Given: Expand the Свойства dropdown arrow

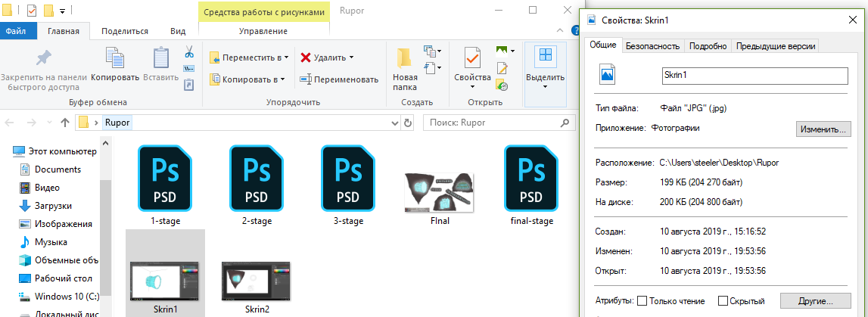Looking at the screenshot, I should (471, 87).
